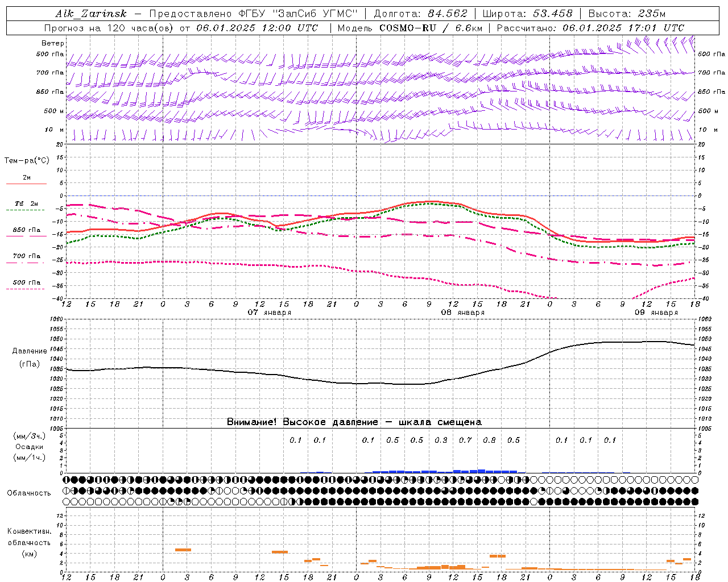Click the forecast length Прогноз на 120 часа(ов)
The height and width of the screenshot is (582, 728).
[109, 28]
